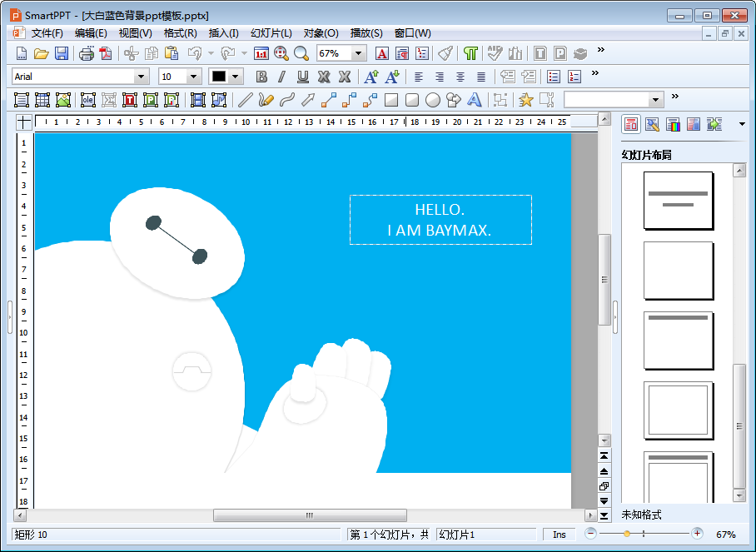Open the 插入(I) menu

click(224, 33)
